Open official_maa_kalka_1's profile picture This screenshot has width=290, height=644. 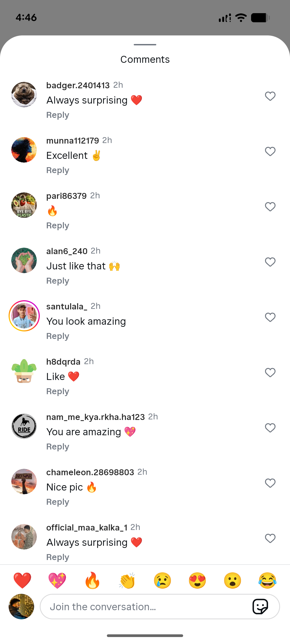(24, 537)
